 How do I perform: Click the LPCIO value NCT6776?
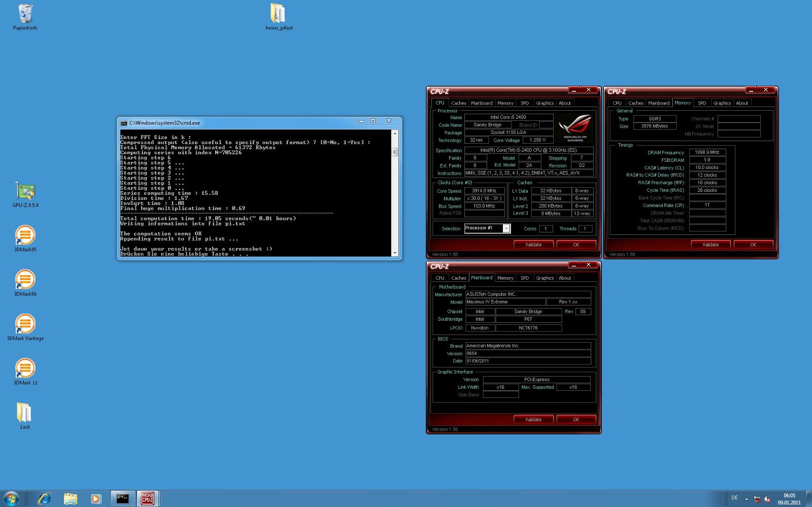(x=528, y=328)
